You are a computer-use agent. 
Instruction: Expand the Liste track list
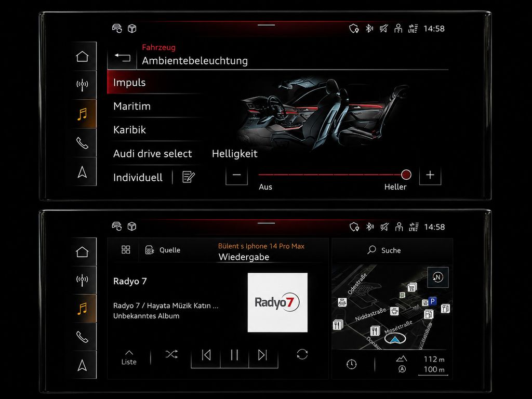coord(129,357)
